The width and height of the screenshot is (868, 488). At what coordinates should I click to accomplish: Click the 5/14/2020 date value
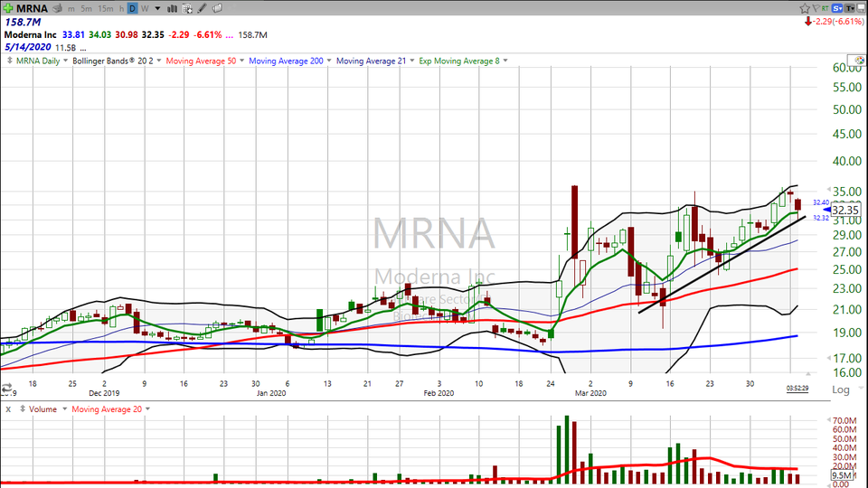pos(28,47)
